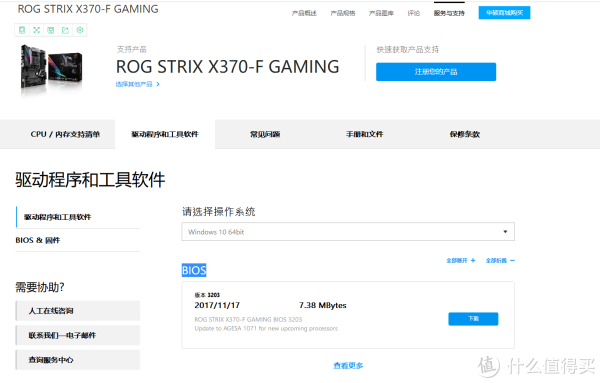The height and width of the screenshot is (383, 600).
Task: Click the green fullscreen expand arrows icon
Action: pos(36,30)
